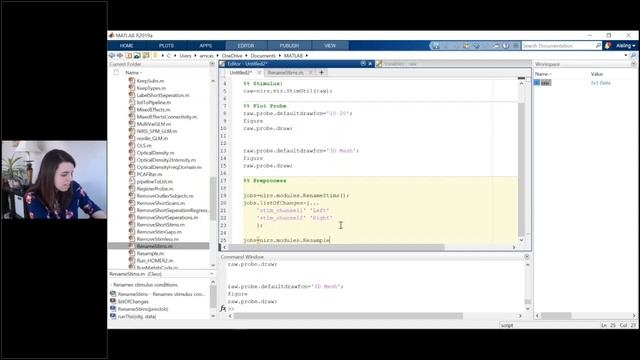Click the fx function browser icon
Screen dimensions: 640x360
tap(223, 309)
